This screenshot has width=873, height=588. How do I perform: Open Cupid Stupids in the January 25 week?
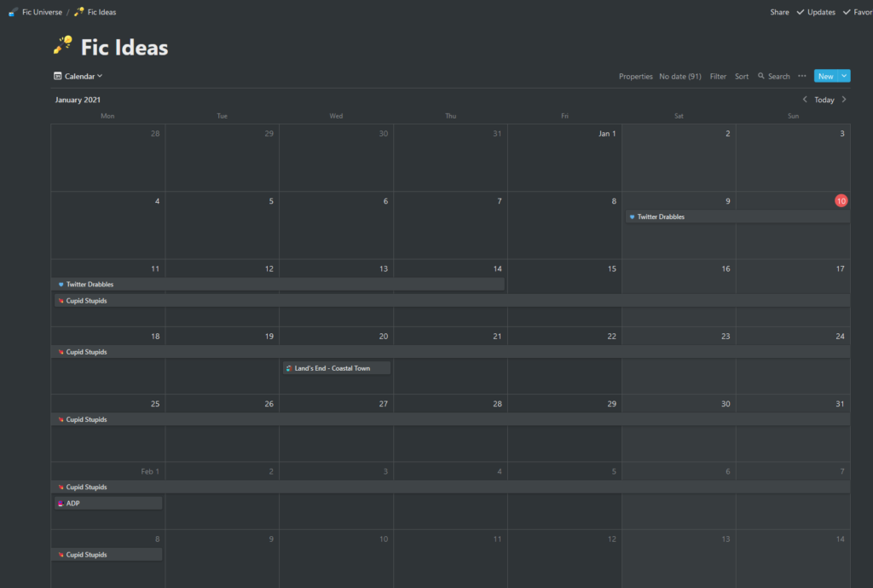pyautogui.click(x=450, y=419)
